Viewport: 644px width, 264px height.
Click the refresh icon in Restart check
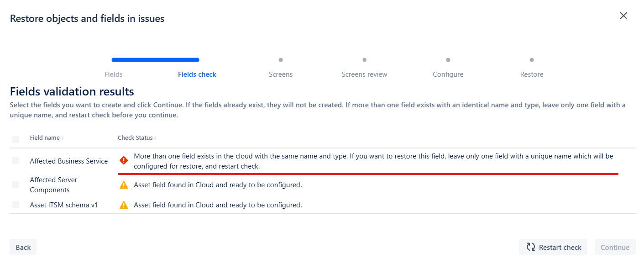click(x=531, y=247)
